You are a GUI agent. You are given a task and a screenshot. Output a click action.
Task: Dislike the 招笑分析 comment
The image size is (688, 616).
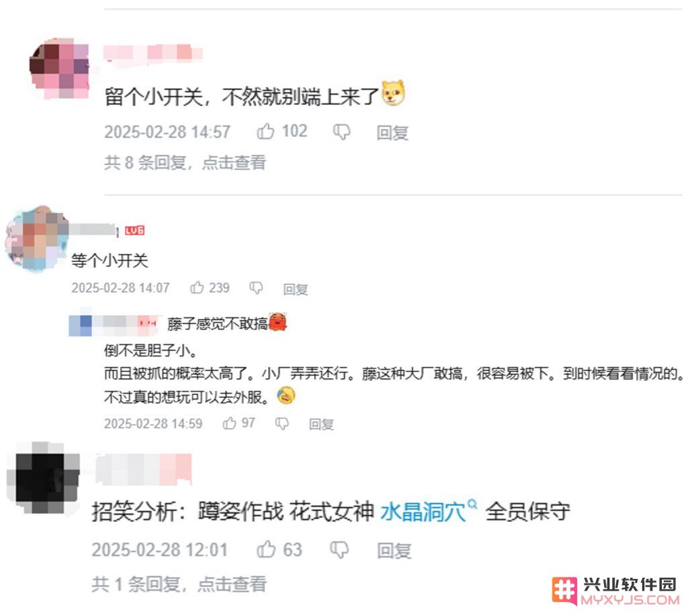339,549
